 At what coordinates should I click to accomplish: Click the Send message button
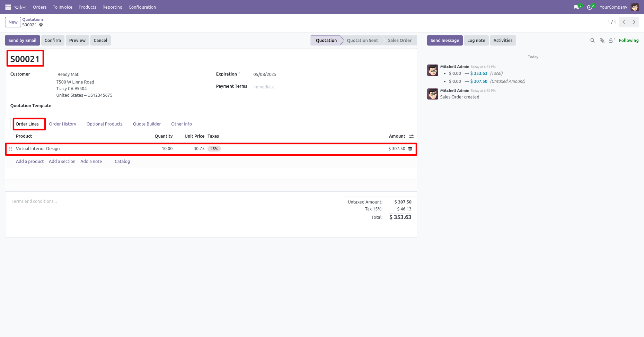pos(445,41)
